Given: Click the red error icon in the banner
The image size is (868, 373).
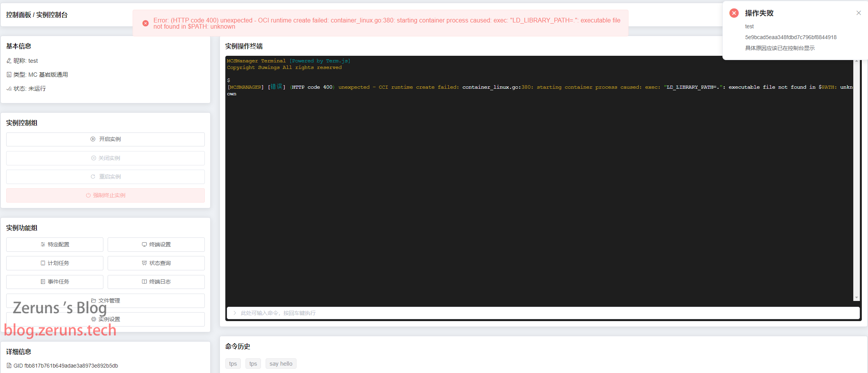Looking at the screenshot, I should [146, 23].
